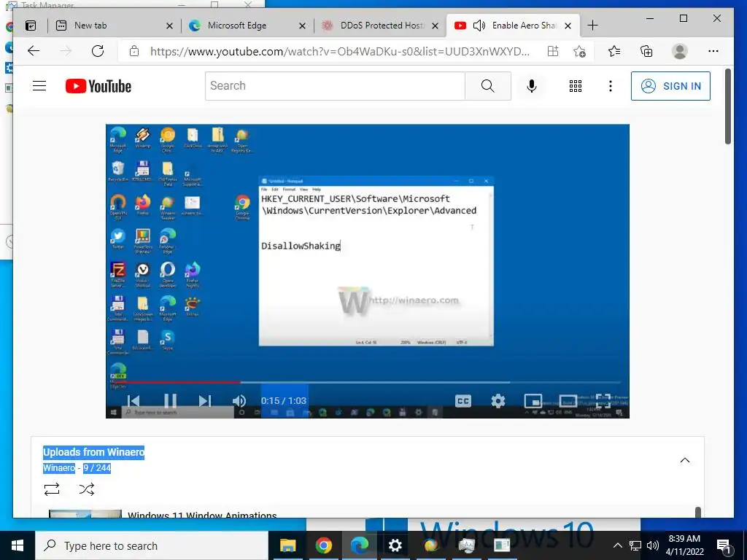This screenshot has width=747, height=560.
Task: Pause the video
Action: coord(170,401)
